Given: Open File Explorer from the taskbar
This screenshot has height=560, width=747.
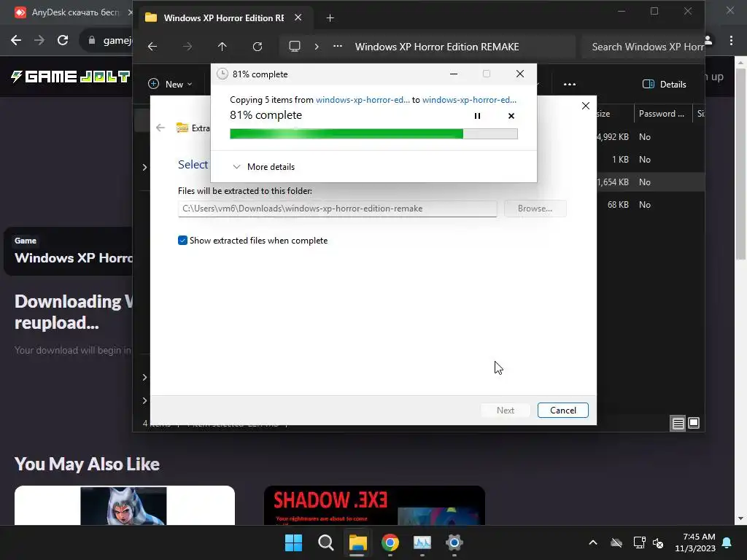Looking at the screenshot, I should click(357, 542).
